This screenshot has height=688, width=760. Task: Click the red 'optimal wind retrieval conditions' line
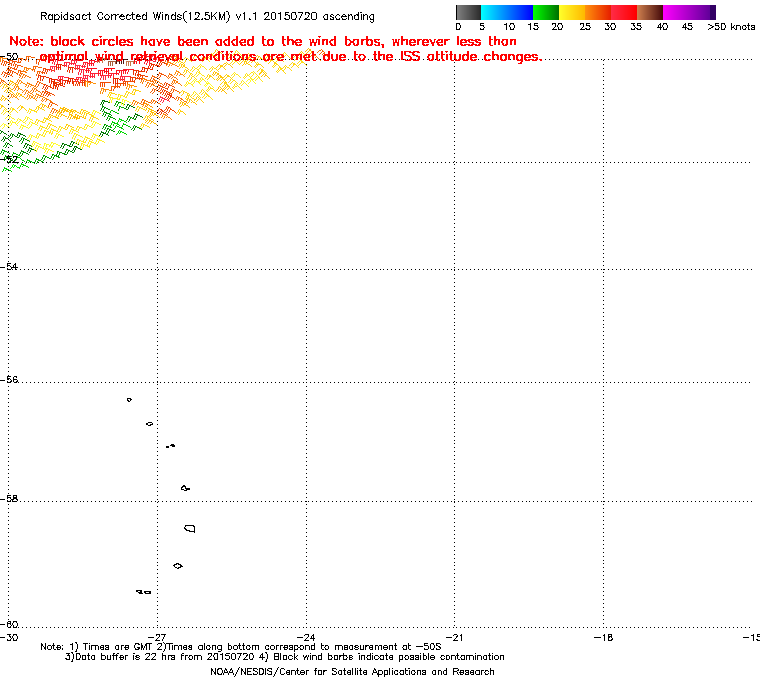click(290, 57)
